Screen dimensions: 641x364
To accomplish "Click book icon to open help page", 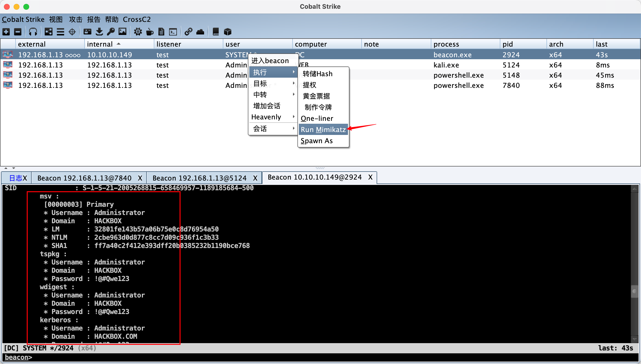I will (216, 32).
